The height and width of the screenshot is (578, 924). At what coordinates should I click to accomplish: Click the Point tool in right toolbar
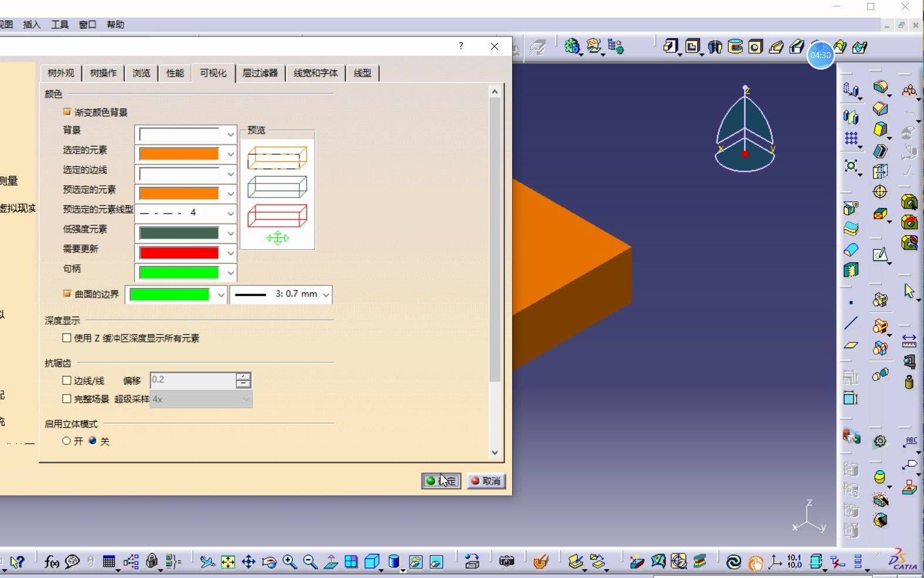click(x=851, y=303)
